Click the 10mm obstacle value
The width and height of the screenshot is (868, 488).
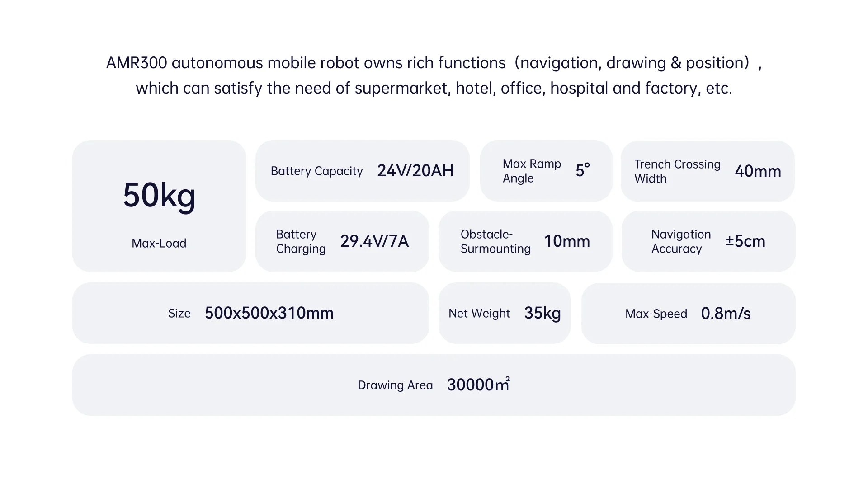tap(567, 241)
